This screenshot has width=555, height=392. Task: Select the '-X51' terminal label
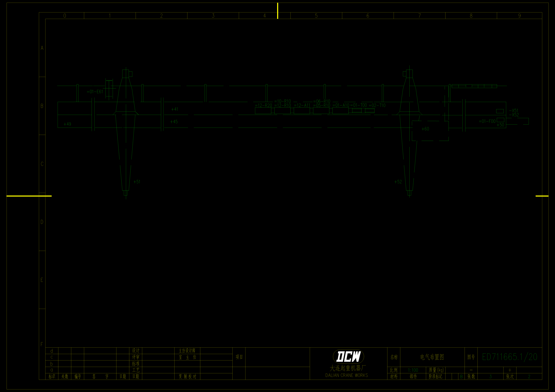click(x=514, y=111)
